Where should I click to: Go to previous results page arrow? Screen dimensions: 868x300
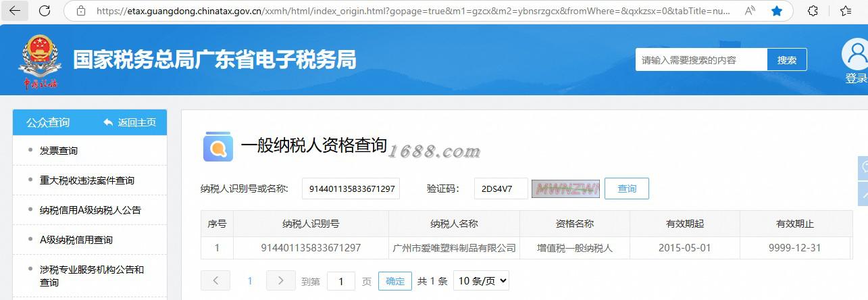(215, 280)
